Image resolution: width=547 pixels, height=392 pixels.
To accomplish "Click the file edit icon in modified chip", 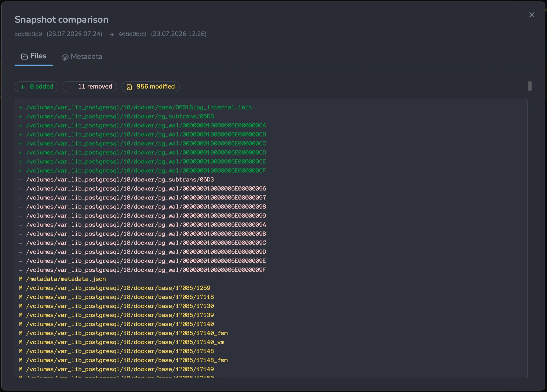I will click(x=129, y=87).
